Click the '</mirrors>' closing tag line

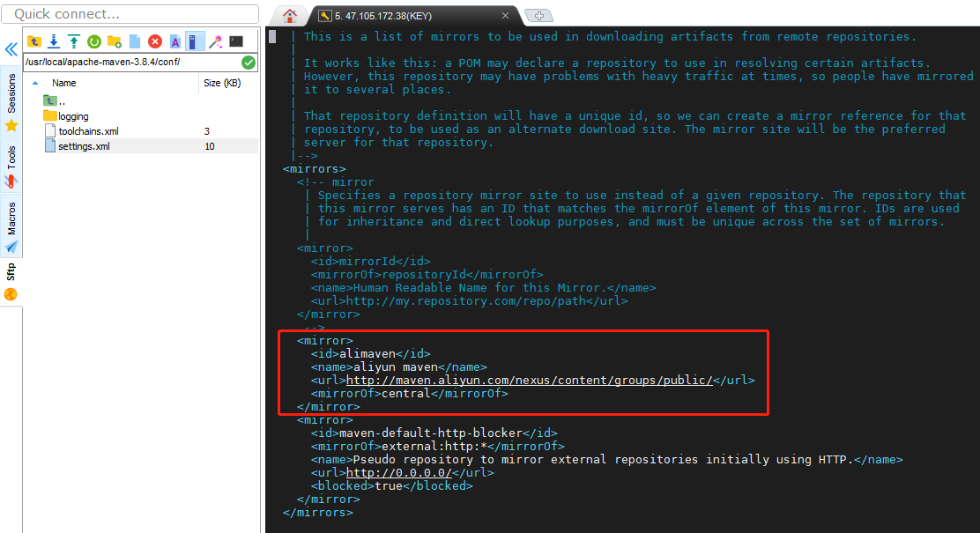317,513
